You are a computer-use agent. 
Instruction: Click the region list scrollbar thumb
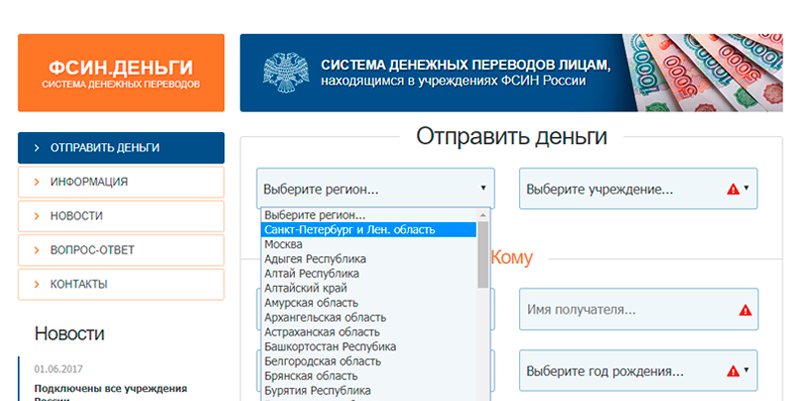(x=483, y=255)
